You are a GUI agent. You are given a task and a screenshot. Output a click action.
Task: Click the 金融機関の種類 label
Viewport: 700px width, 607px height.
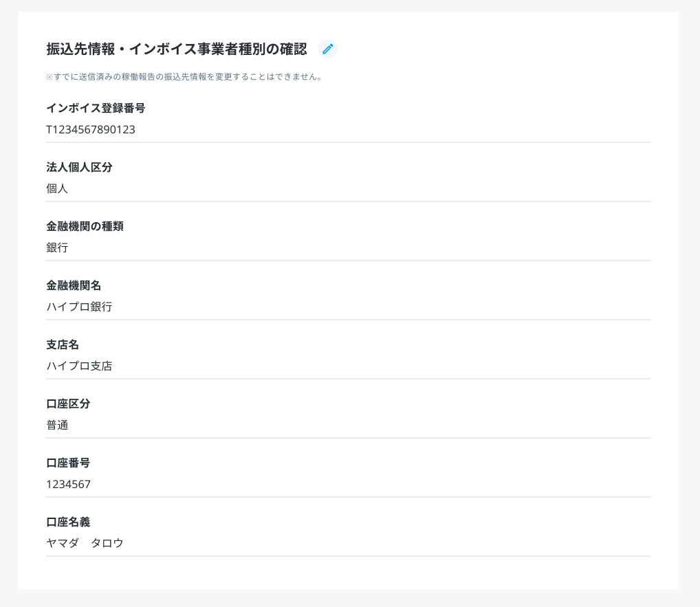tap(85, 226)
